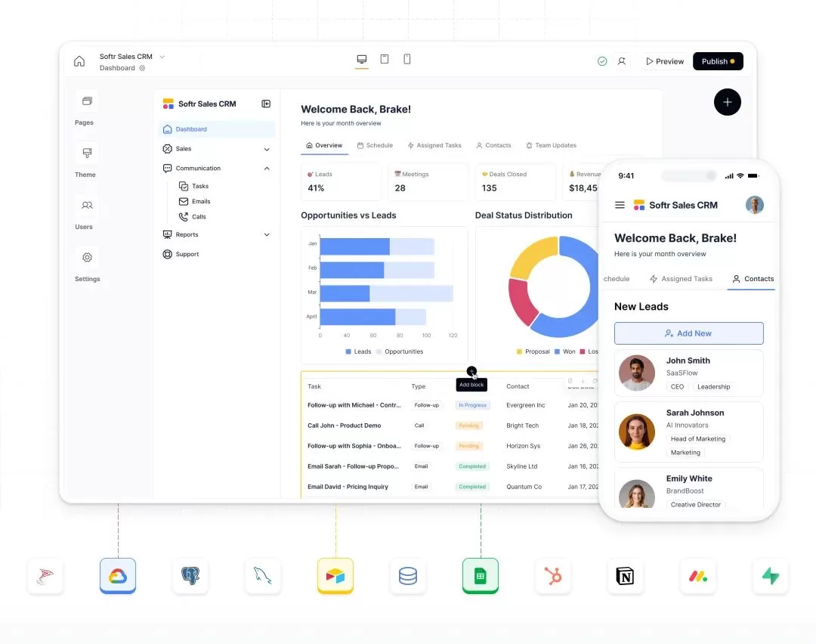
Task: Click the home icon in the top bar
Action: click(x=79, y=61)
